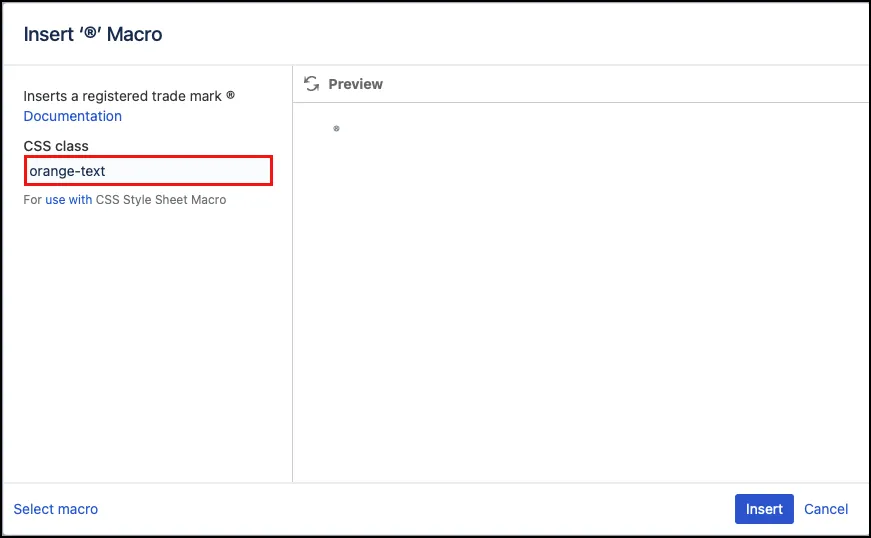The image size is (871, 538).
Task: Open the 'use with' link
Action: (69, 200)
